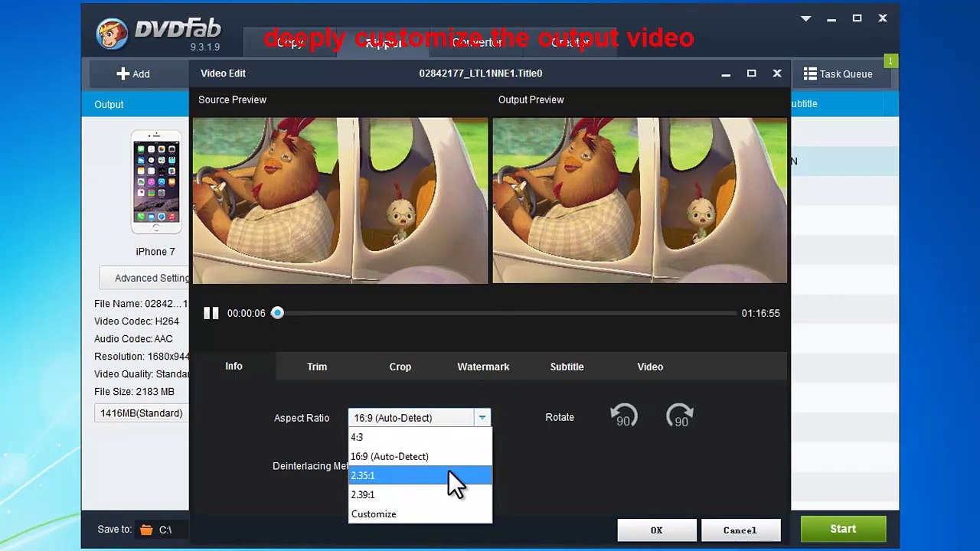This screenshot has height=551, width=980.
Task: Click the Audio Codec: AAC text
Action: point(134,339)
